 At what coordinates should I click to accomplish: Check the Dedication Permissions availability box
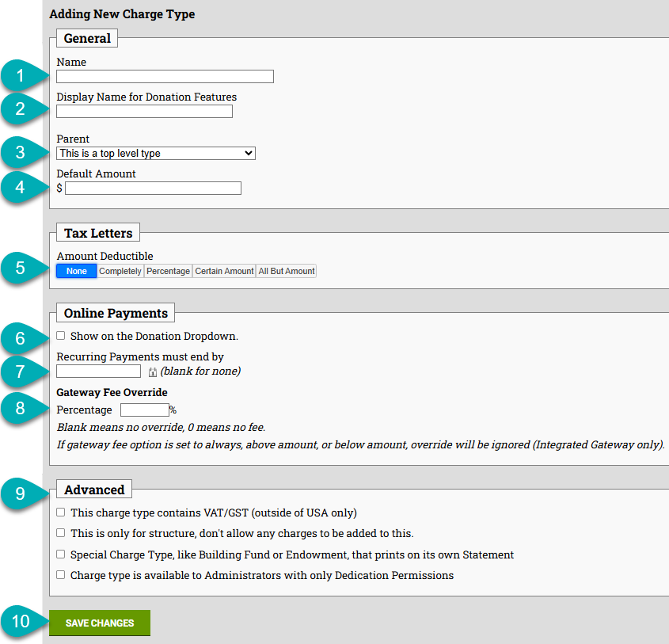coord(61,575)
